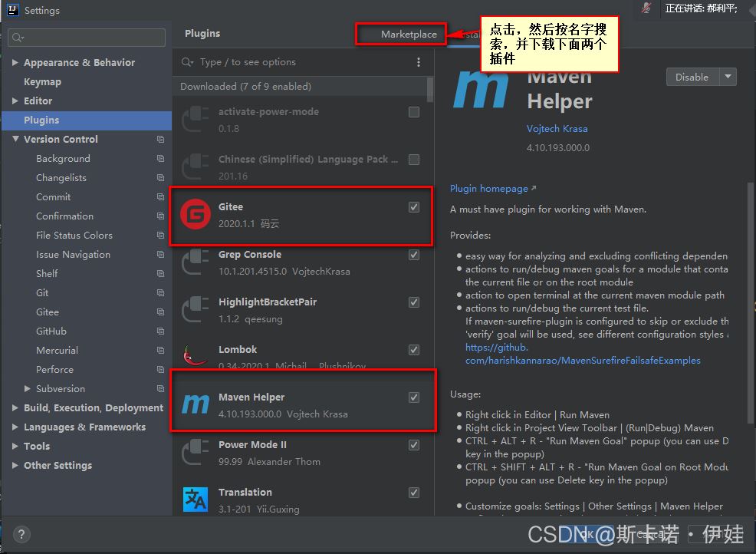This screenshot has height=554, width=756.
Task: Expand Appearance & Behavior settings
Action: click(x=15, y=62)
